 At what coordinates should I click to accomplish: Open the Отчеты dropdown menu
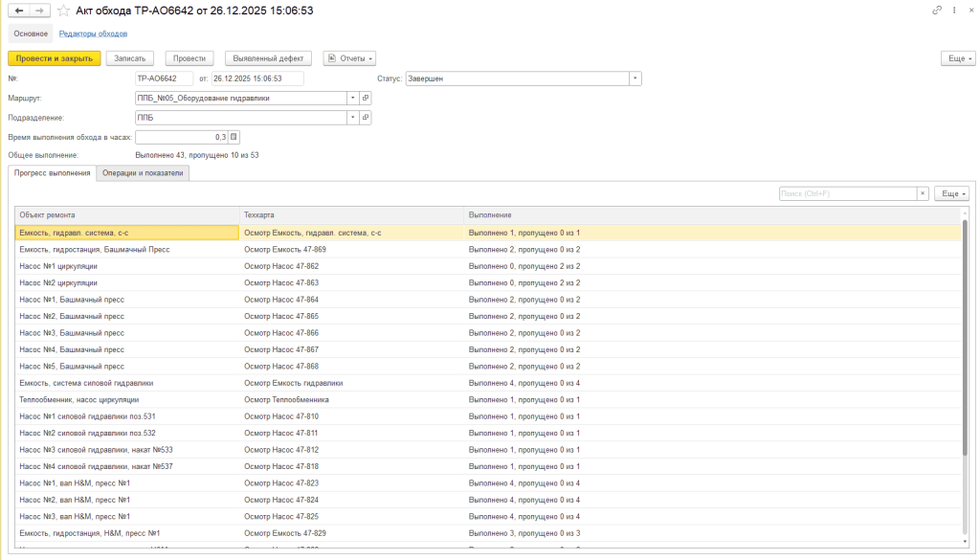tap(349, 58)
